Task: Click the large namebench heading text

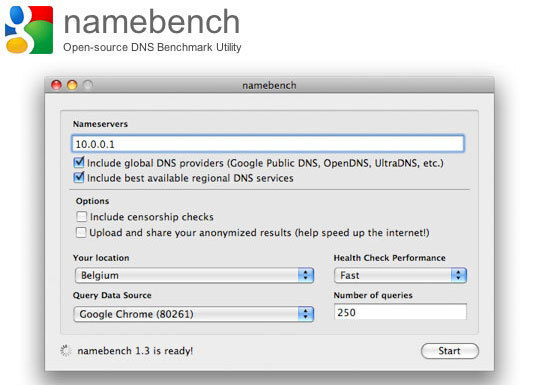Action: pyautogui.click(x=152, y=22)
